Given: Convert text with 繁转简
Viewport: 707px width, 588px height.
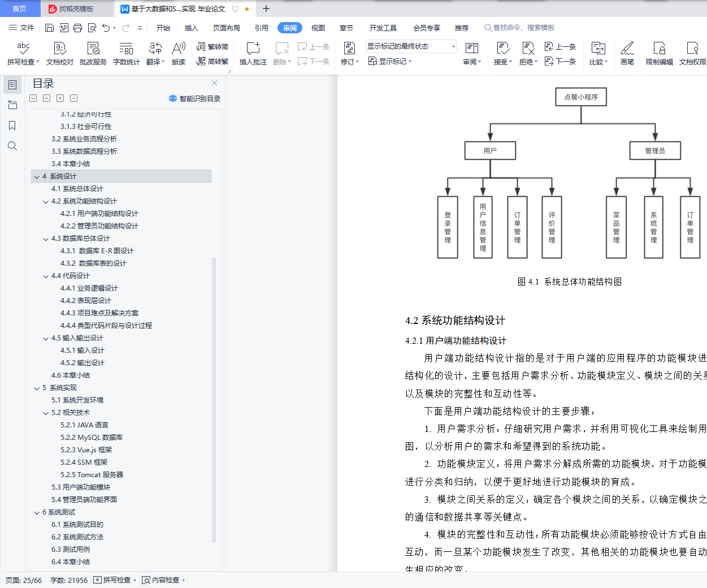Looking at the screenshot, I should pyautogui.click(x=212, y=47).
